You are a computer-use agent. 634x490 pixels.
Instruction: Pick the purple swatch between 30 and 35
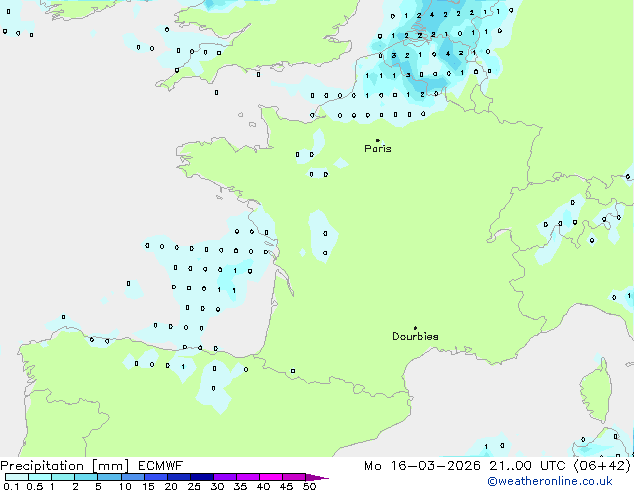(224, 477)
